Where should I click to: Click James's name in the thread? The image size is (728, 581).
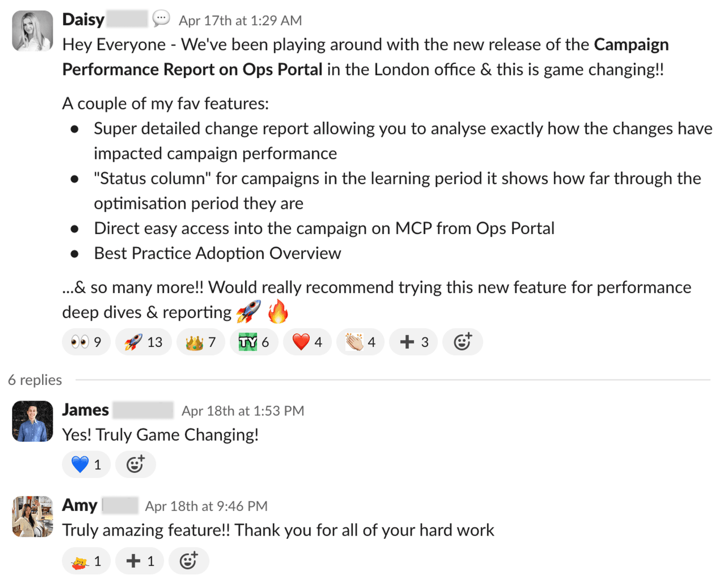pyautogui.click(x=85, y=410)
